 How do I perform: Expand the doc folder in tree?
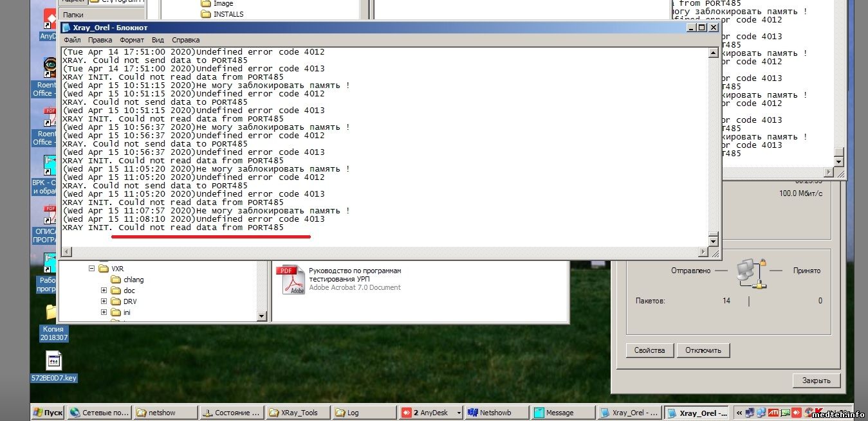pyautogui.click(x=104, y=291)
